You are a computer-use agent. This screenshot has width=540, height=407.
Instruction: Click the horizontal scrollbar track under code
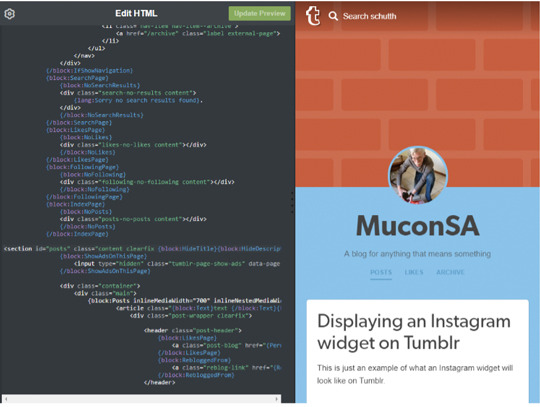point(141,399)
